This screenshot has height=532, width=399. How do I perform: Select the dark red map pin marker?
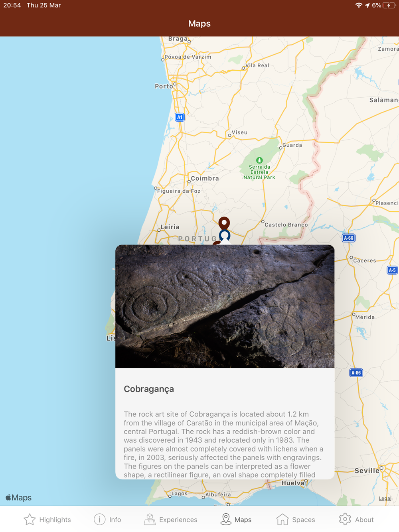224,223
